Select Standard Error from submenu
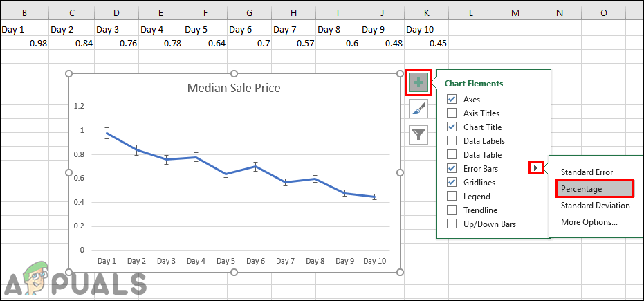This screenshot has height=301, width=644. [586, 172]
